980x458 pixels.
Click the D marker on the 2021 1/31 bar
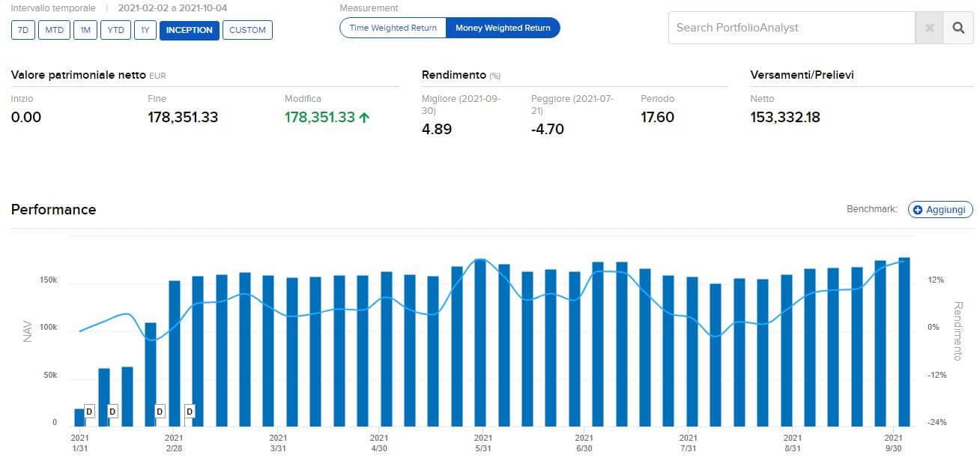pos(88,411)
